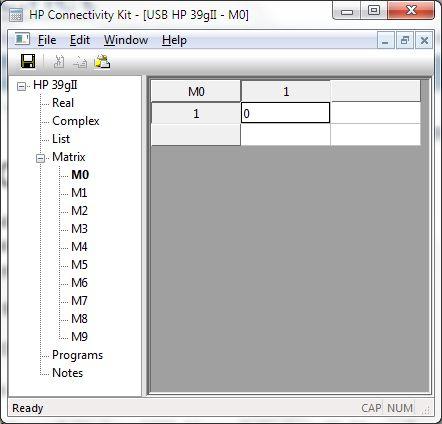Click the Save floppy disk icon
442x424 pixels.
tap(28, 61)
